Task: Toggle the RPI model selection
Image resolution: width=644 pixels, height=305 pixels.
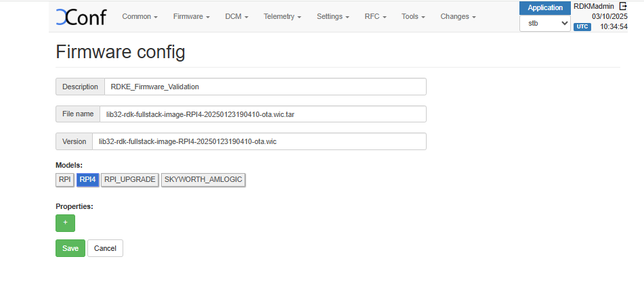Action: tap(65, 179)
